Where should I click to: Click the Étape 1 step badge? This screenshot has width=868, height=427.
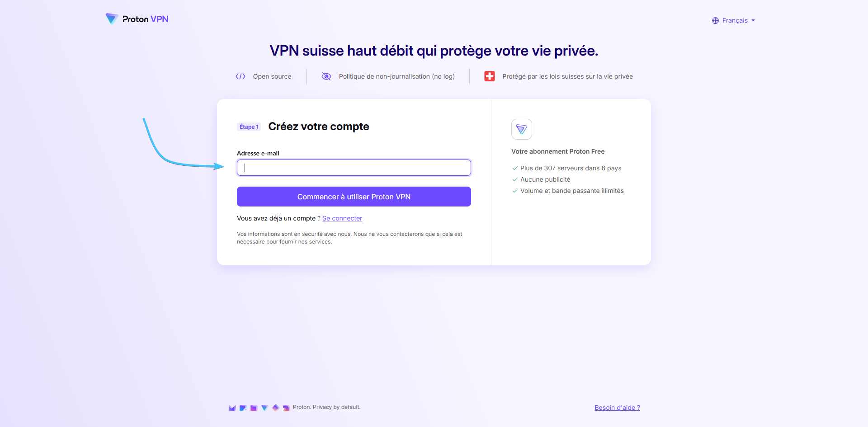point(249,127)
